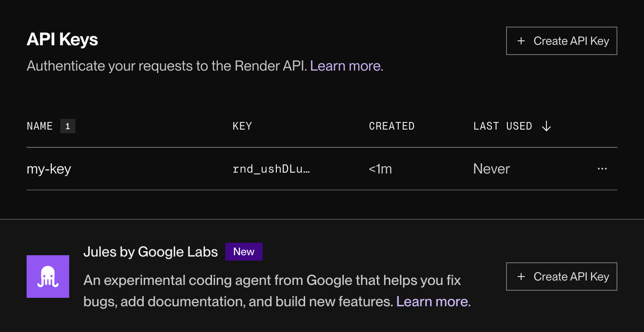The image size is (644, 332).
Task: Create an API key for Jules
Action: click(x=562, y=277)
